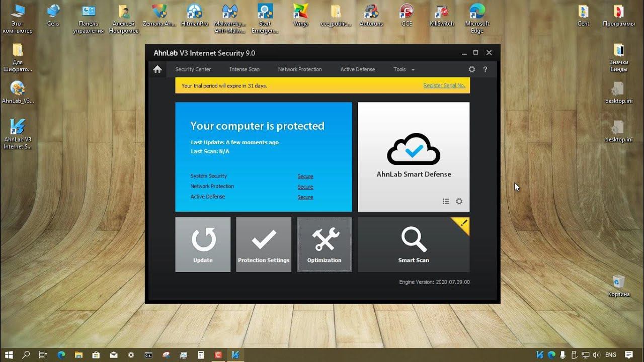Select the 'Для Шифрато...' folder icon

tap(18, 58)
